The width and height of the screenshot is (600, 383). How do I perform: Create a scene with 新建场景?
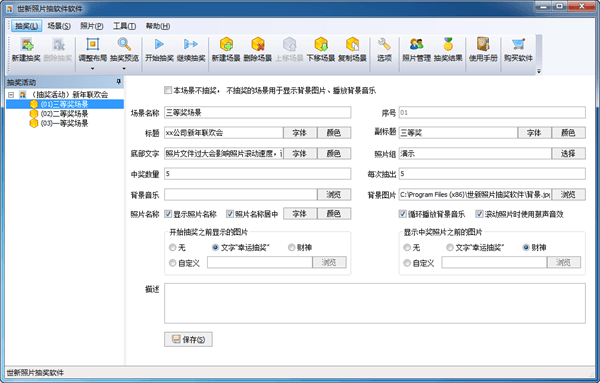[x=226, y=50]
